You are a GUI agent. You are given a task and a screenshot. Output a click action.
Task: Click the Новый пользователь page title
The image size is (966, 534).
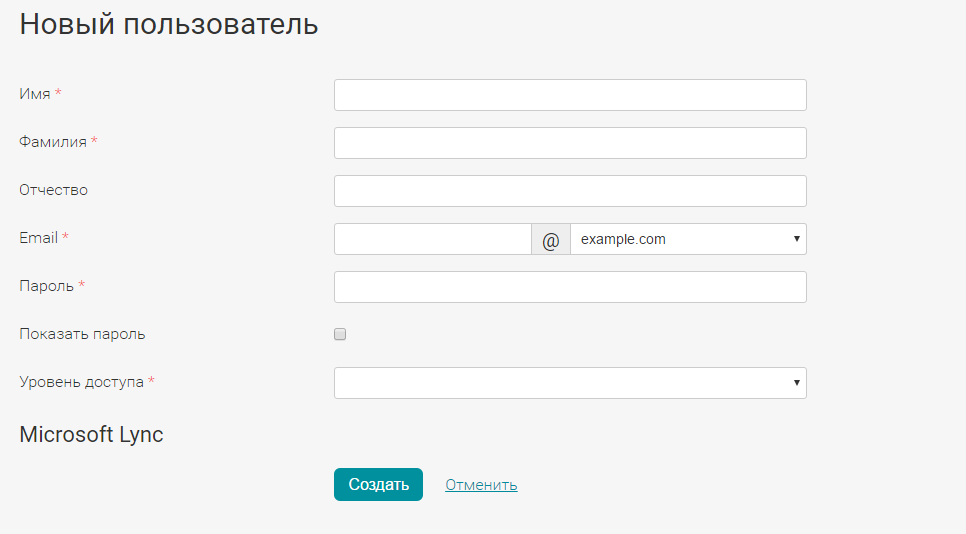point(169,24)
